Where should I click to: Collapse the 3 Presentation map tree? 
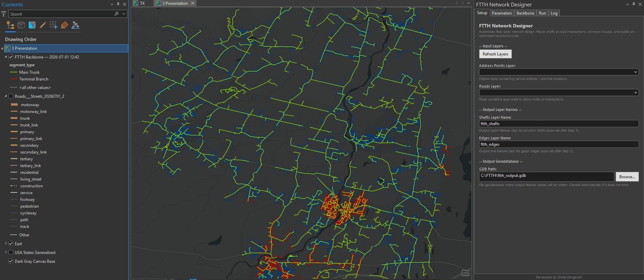[2, 48]
